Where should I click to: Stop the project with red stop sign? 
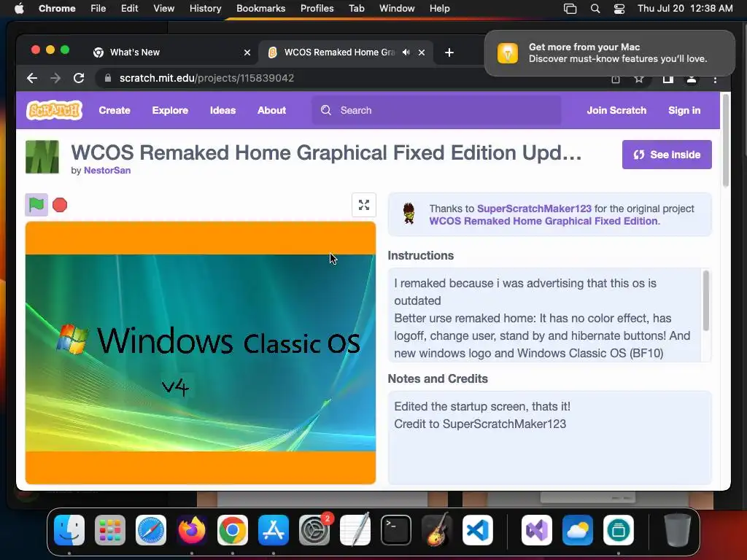tap(60, 205)
